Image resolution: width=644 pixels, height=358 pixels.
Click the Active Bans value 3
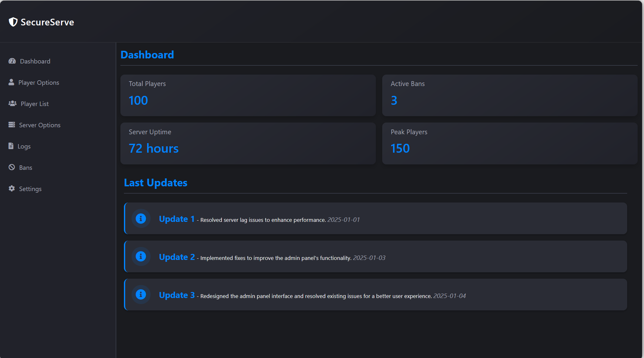pos(394,100)
